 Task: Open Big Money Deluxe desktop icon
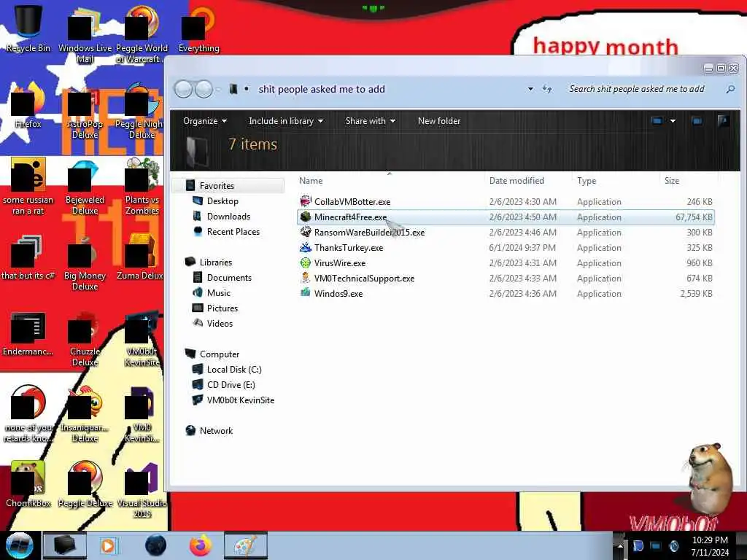click(x=85, y=262)
